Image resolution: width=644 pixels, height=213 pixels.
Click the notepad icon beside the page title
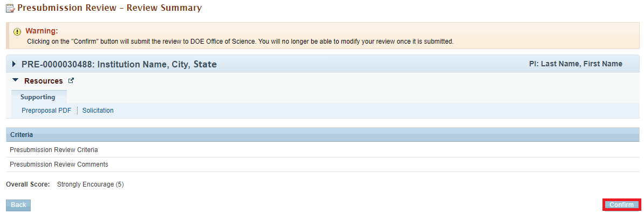(x=10, y=8)
